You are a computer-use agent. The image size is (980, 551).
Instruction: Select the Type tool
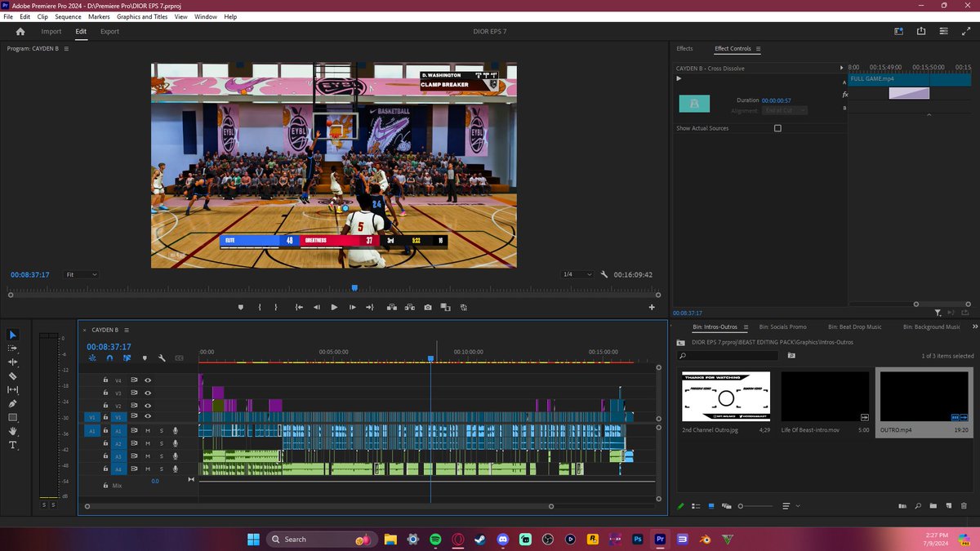(13, 445)
